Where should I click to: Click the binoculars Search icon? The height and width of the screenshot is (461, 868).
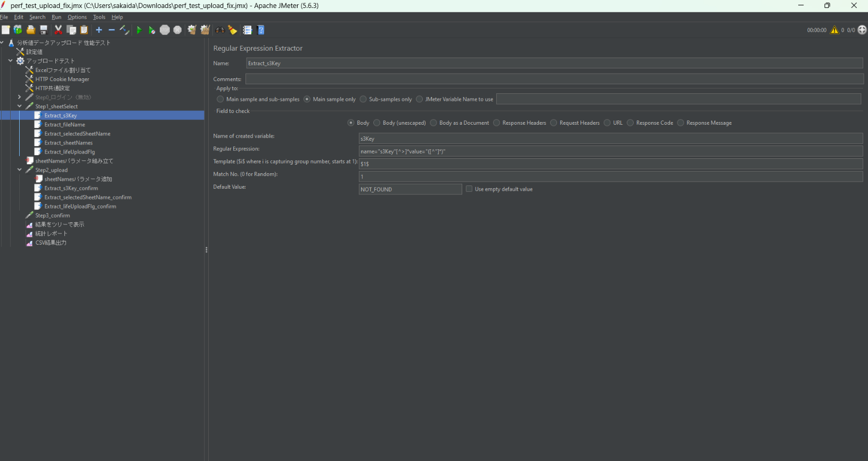(x=220, y=30)
